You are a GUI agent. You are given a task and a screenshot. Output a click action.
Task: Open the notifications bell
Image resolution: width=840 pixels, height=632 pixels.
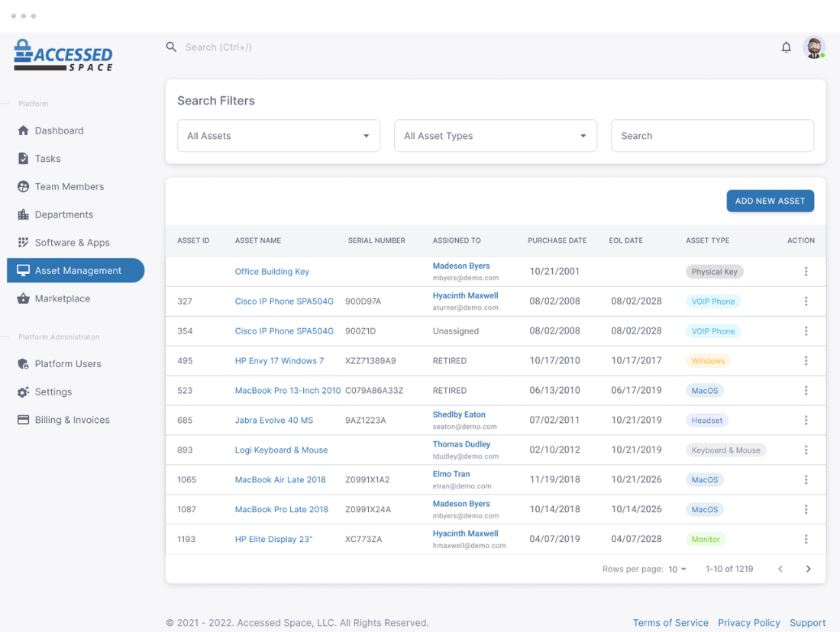click(786, 47)
